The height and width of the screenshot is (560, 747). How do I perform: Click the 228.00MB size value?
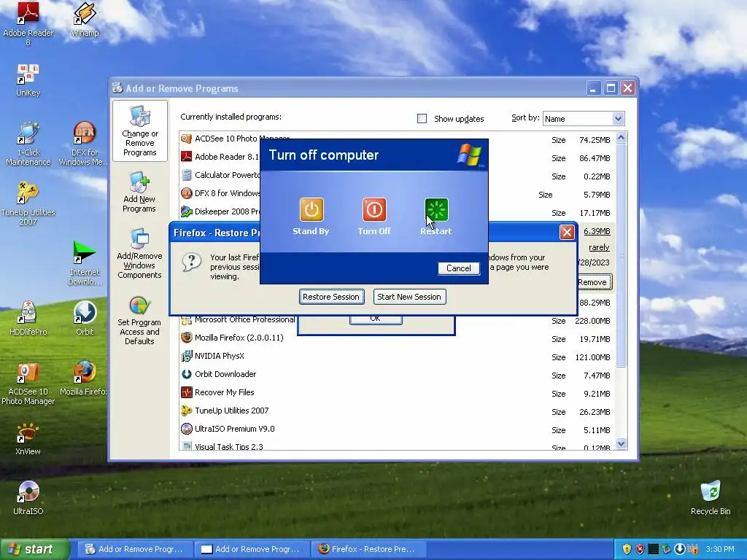pos(592,321)
